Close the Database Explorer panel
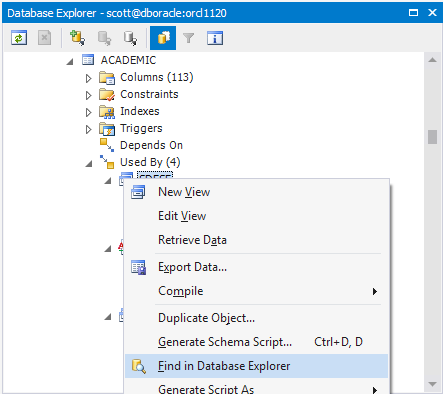This screenshot has width=443, height=394. tap(432, 13)
